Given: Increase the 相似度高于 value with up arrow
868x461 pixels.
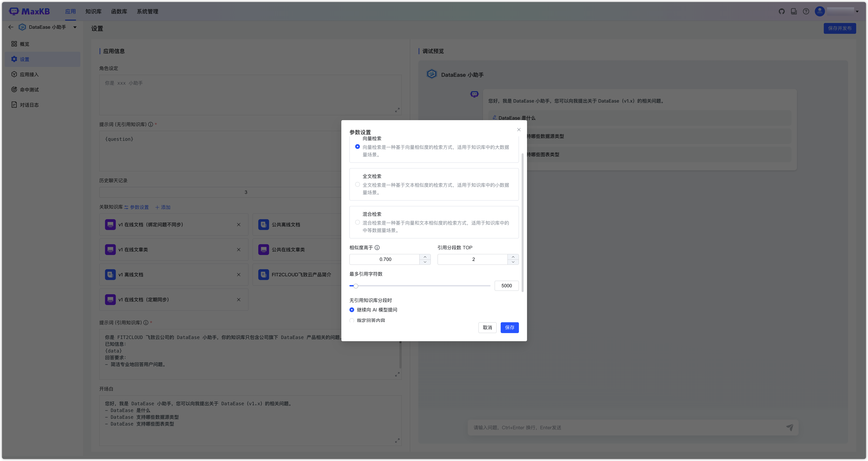Looking at the screenshot, I should pos(425,257).
